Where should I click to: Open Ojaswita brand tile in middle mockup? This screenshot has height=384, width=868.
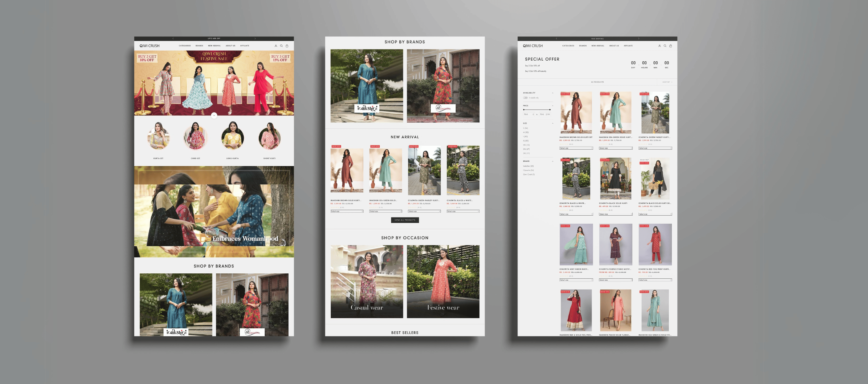click(x=443, y=86)
